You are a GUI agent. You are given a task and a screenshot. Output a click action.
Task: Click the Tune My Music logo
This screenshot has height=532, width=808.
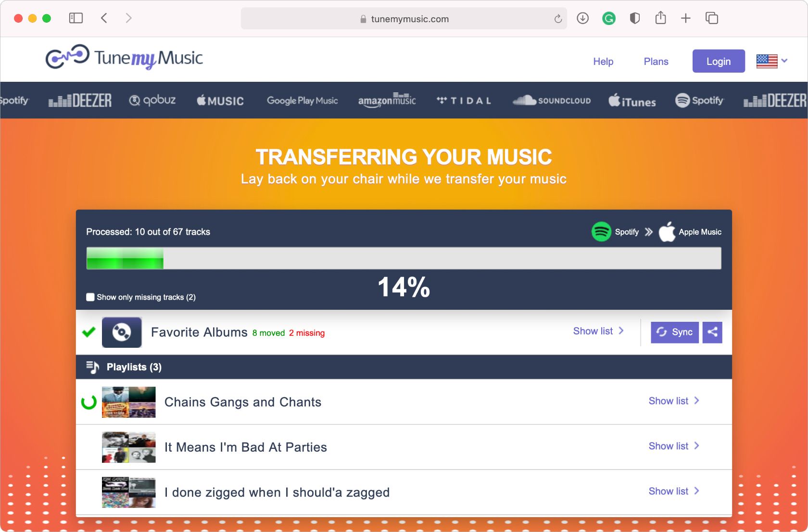[124, 58]
